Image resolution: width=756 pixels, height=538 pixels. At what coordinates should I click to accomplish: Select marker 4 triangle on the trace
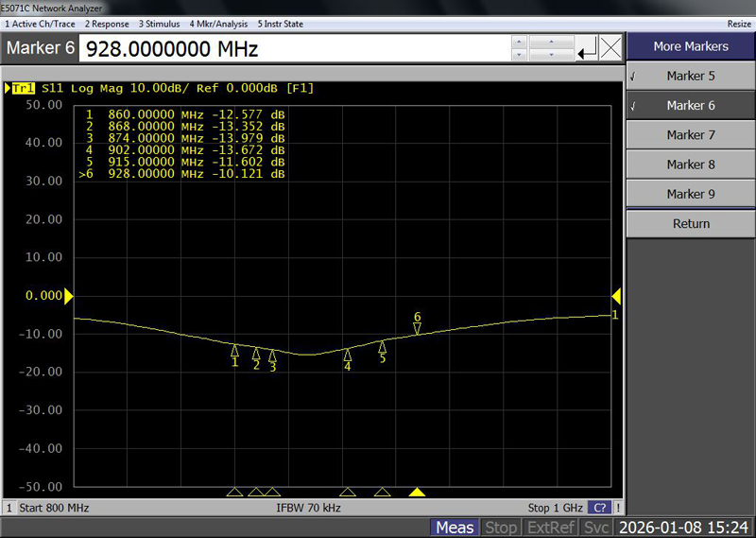pyautogui.click(x=347, y=355)
